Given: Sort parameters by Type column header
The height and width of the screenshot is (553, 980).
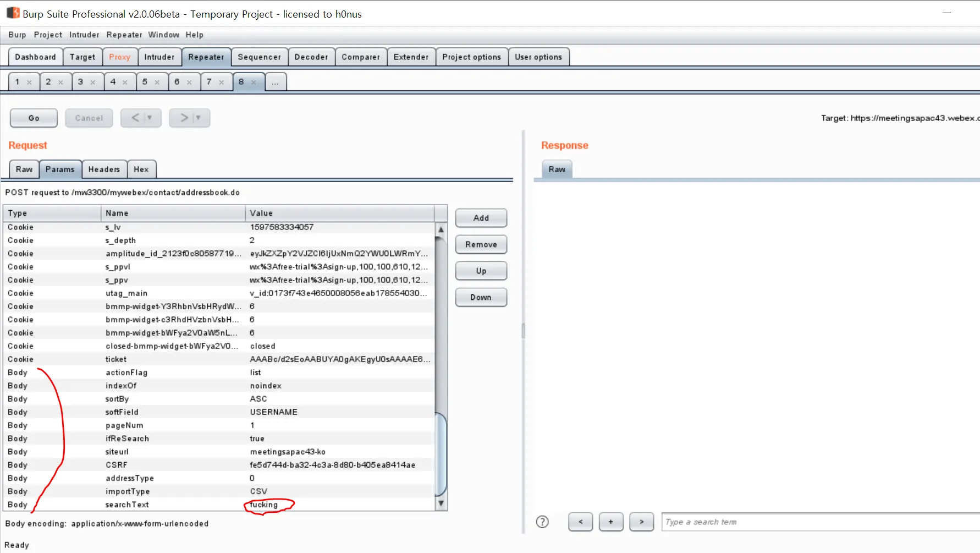Looking at the screenshot, I should [x=52, y=213].
